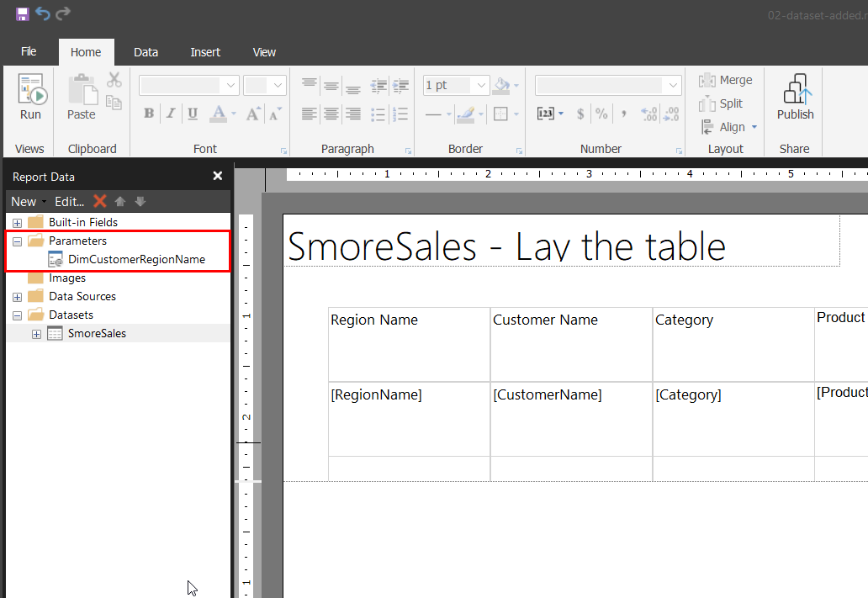Apply currency dollar format
The width and height of the screenshot is (868, 598).
[x=580, y=114]
